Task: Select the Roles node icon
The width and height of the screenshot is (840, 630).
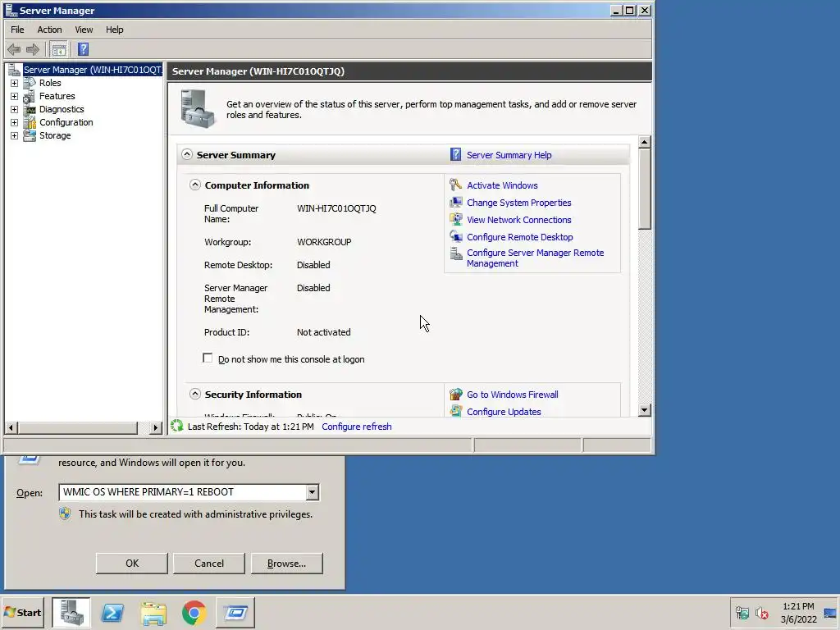Action: pos(30,83)
